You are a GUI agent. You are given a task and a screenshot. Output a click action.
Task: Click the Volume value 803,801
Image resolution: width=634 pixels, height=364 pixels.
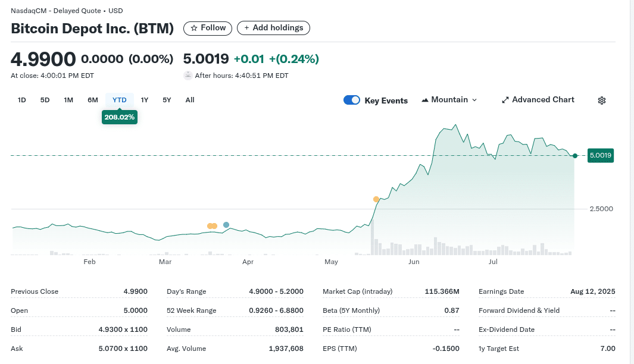click(x=289, y=330)
